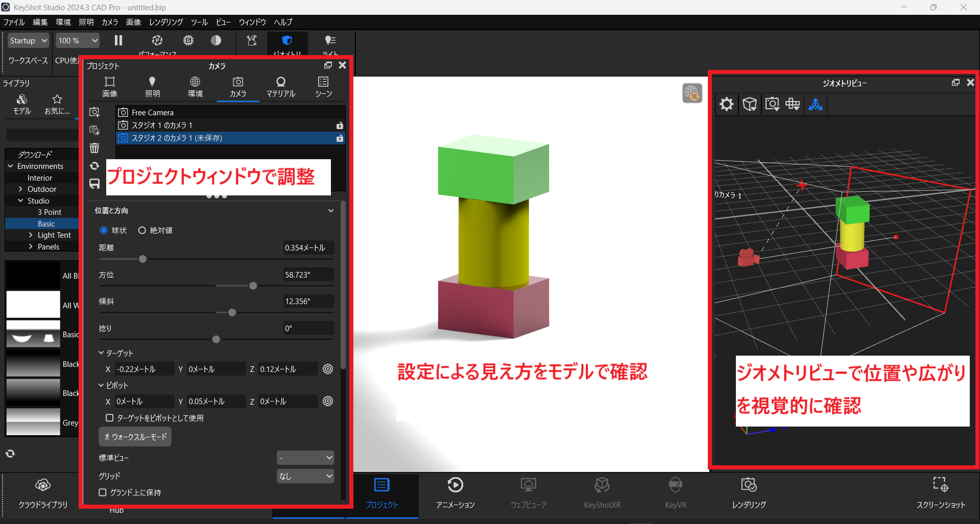980x524 pixels.
Task: Click the camera icon in geometry view toolbar
Action: pyautogui.click(x=772, y=104)
